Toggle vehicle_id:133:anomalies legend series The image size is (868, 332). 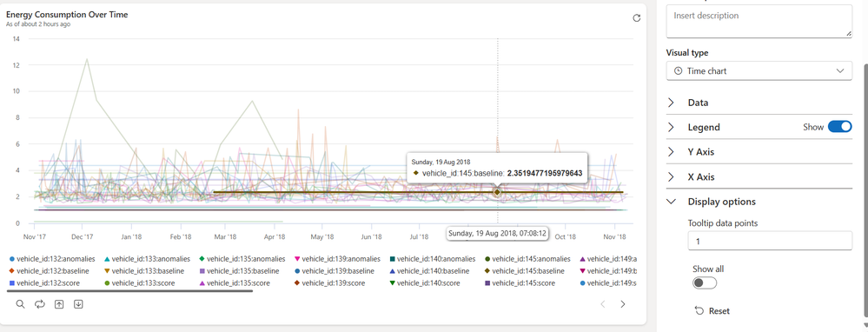147,258
